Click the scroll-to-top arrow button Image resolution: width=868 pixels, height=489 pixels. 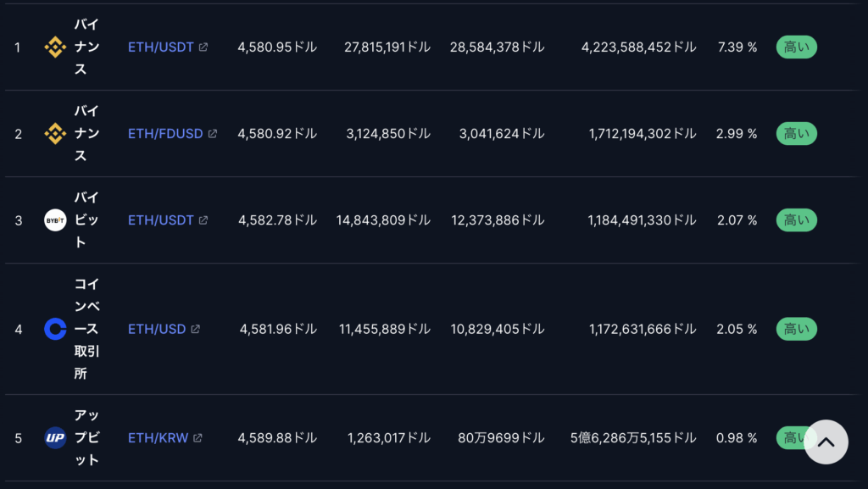pos(826,442)
